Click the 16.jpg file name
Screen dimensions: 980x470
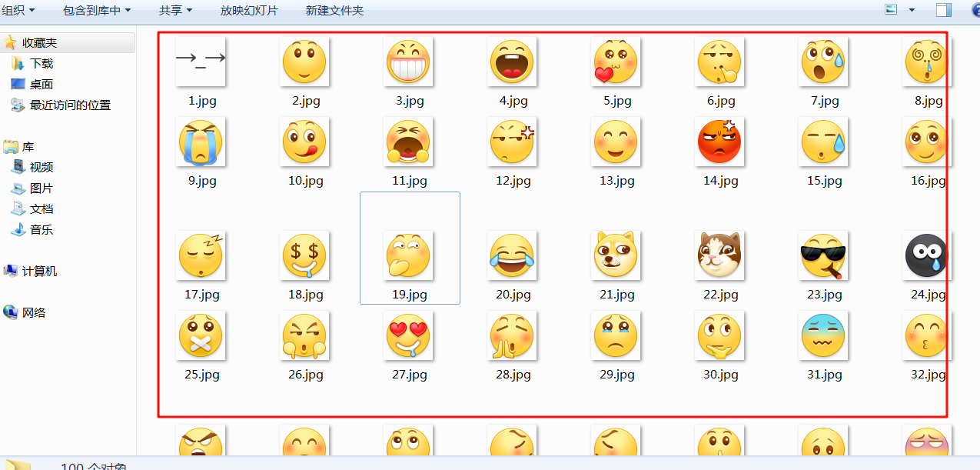pyautogui.click(x=928, y=181)
